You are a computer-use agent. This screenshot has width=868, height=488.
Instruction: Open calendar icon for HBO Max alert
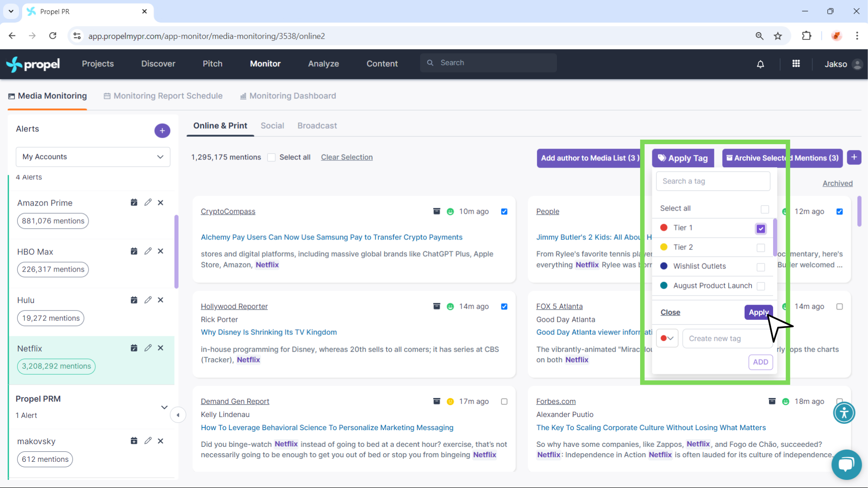coord(134,251)
